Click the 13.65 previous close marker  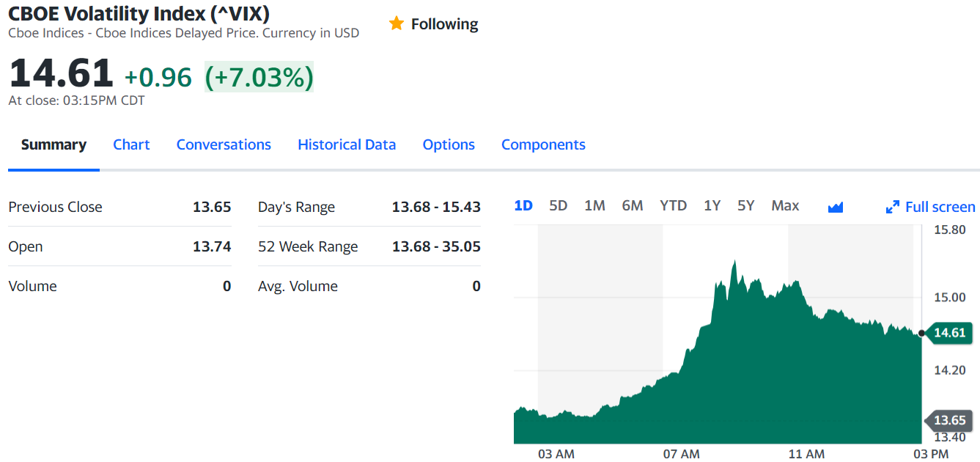pyautogui.click(x=950, y=420)
